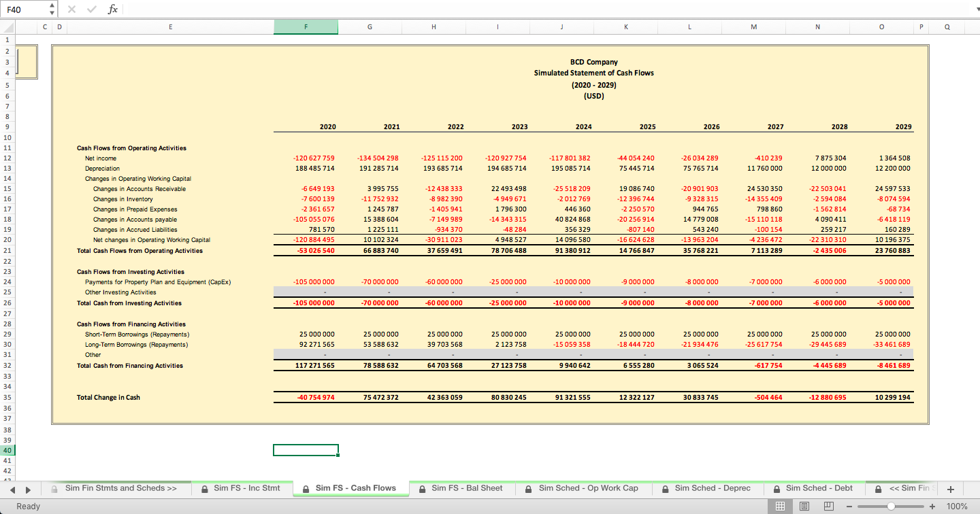
Task: Click the name box stepper arrows
Action: 52,9
